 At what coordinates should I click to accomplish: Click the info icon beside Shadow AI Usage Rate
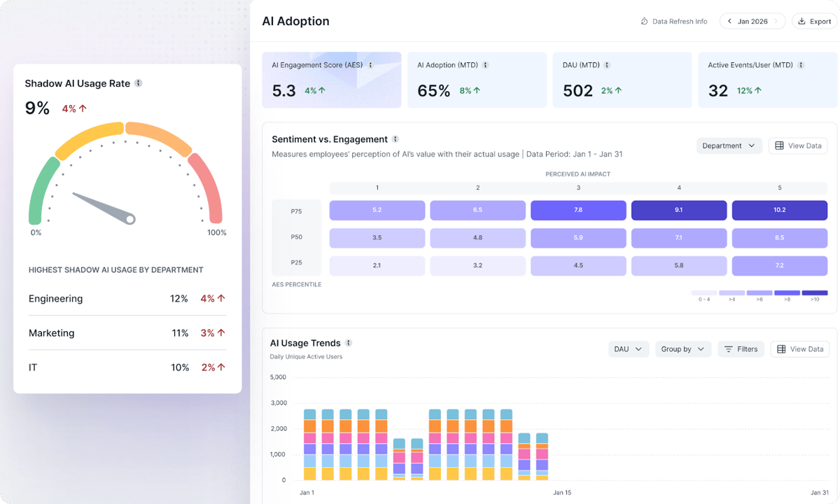click(x=139, y=83)
